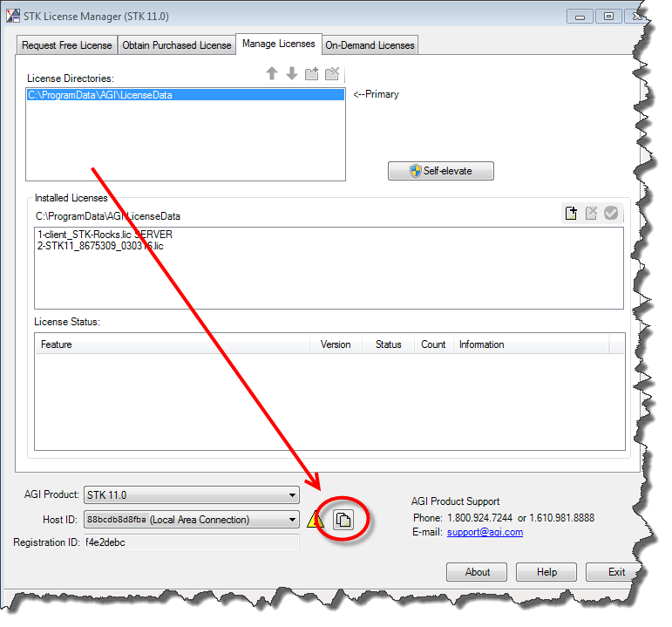
Task: Remove selected license directory icon
Action: [332, 73]
